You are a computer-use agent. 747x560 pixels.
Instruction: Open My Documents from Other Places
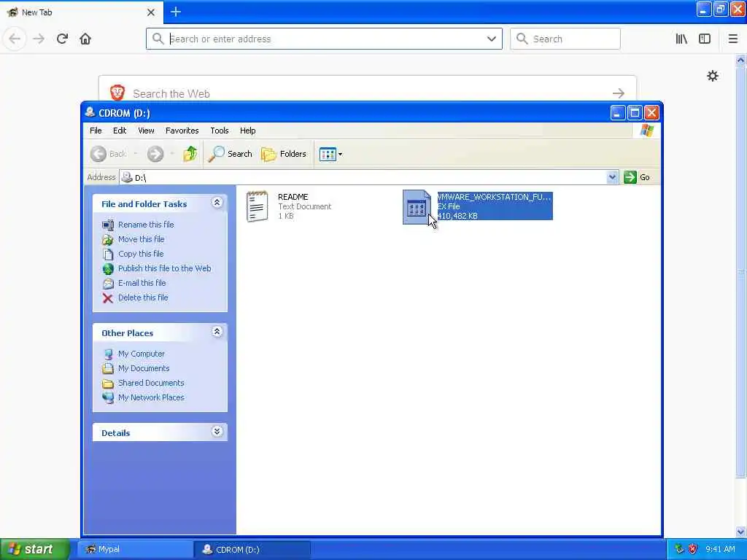pos(144,368)
